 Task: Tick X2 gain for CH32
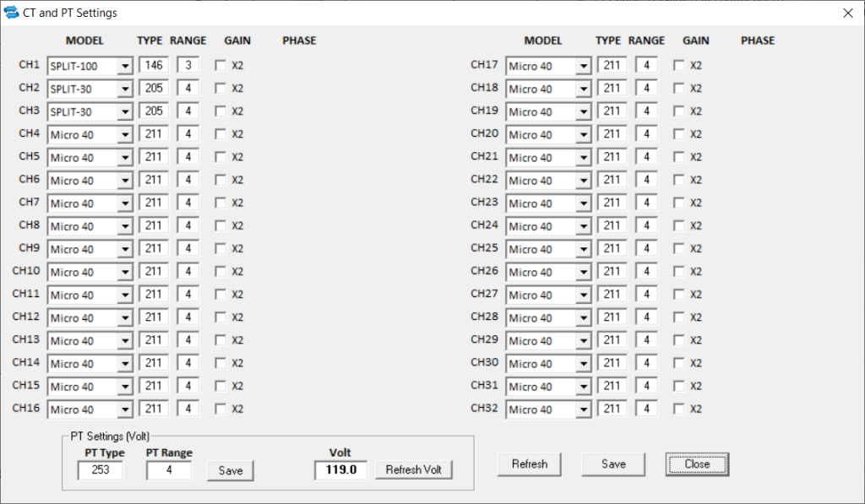click(x=679, y=409)
